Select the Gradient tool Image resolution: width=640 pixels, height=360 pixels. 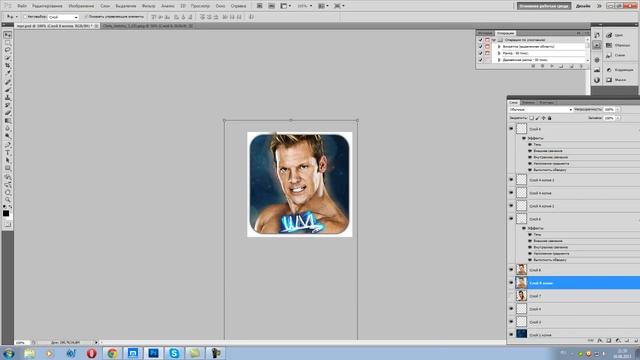[x=7, y=121]
